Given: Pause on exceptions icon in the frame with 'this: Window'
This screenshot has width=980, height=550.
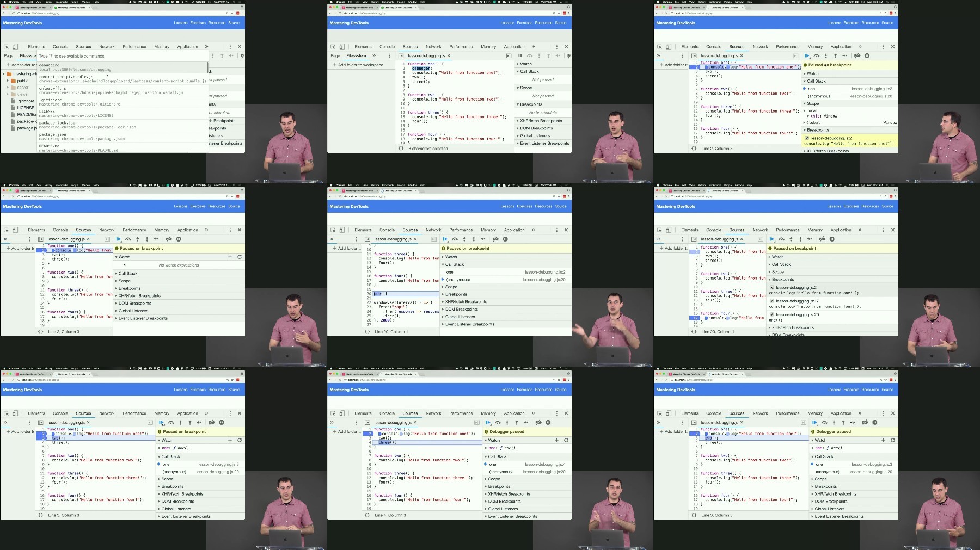Looking at the screenshot, I should click(867, 55).
